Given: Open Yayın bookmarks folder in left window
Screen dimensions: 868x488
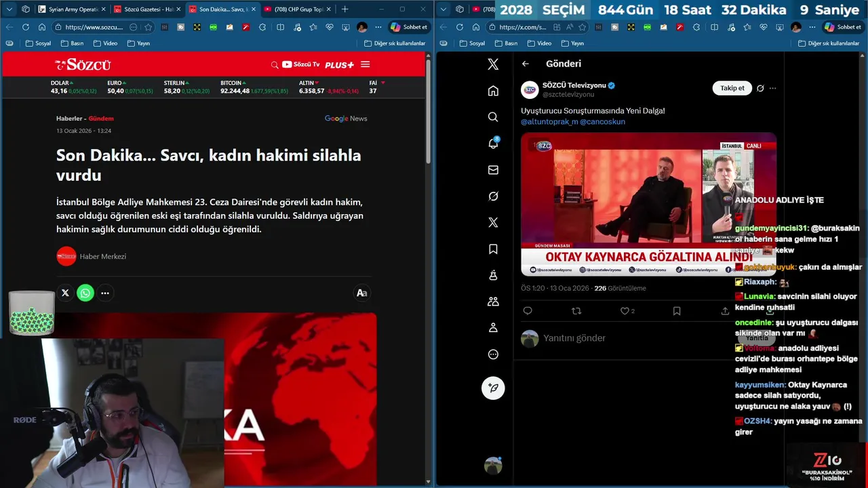Looking at the screenshot, I should (x=138, y=43).
